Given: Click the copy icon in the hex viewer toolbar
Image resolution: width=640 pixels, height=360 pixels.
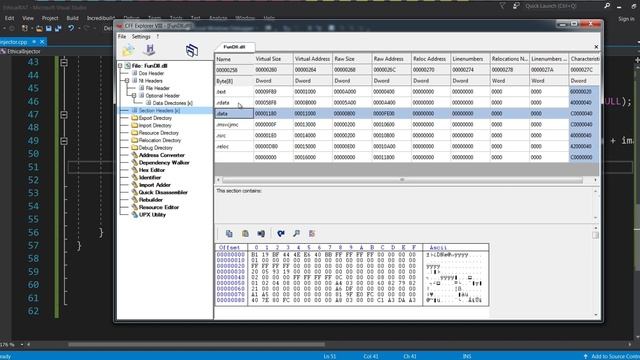Looking at the screenshot, I should pyautogui.click(x=229, y=233).
